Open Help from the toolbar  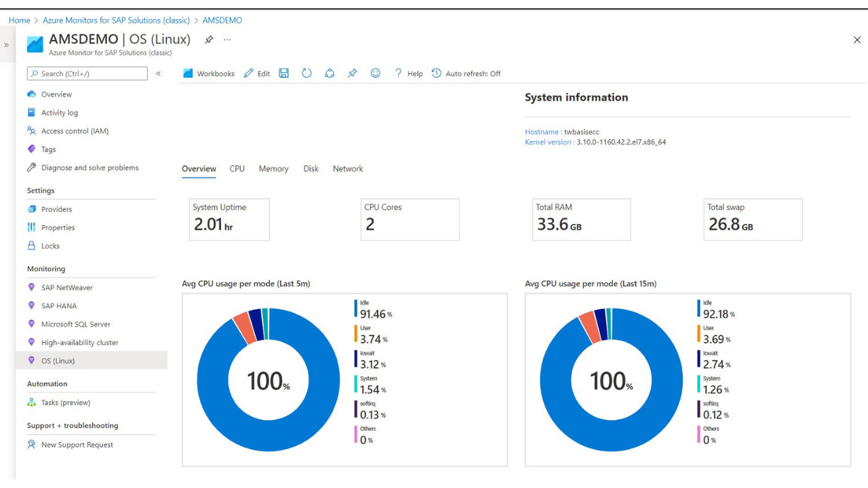click(408, 73)
